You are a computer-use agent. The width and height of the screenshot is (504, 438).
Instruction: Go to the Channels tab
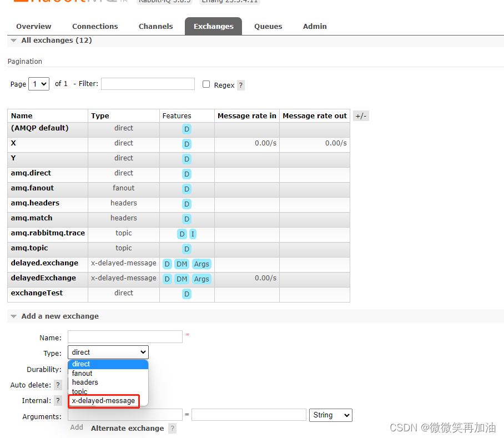tap(155, 26)
